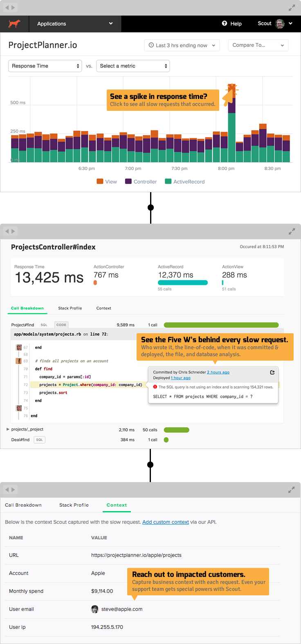The width and height of the screenshot is (301, 644).
Task: Expand the projects/_project row
Action: 8,429
